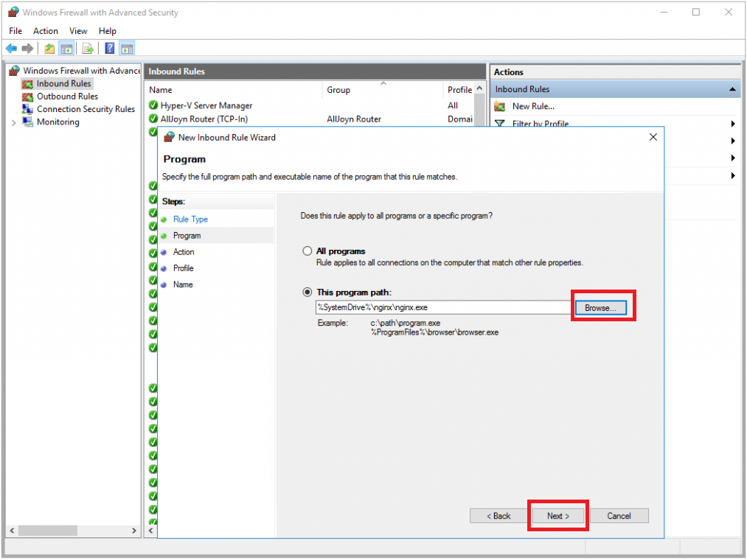Collapse the Inbound Rules section in Actions pane
This screenshot has height=560, width=747.
click(732, 89)
